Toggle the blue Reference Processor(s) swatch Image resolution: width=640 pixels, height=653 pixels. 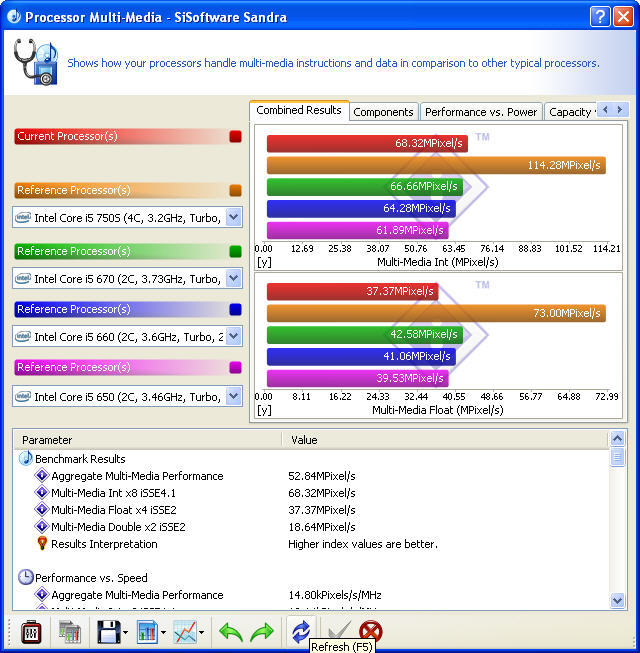pos(235,309)
